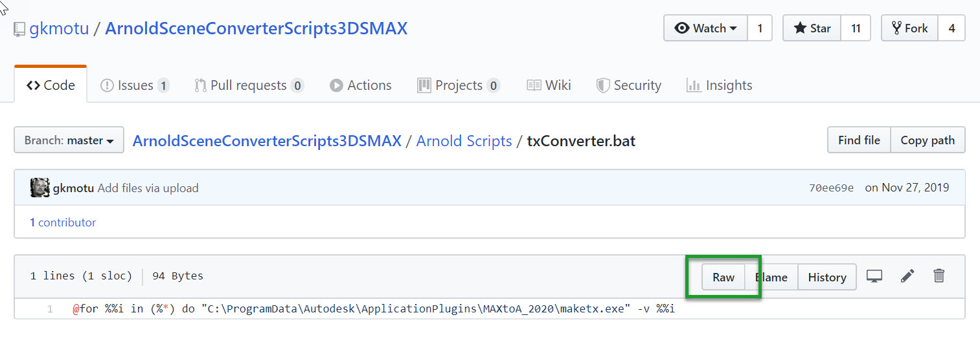Select the Wiki tab
980x337 pixels.
pyautogui.click(x=549, y=85)
